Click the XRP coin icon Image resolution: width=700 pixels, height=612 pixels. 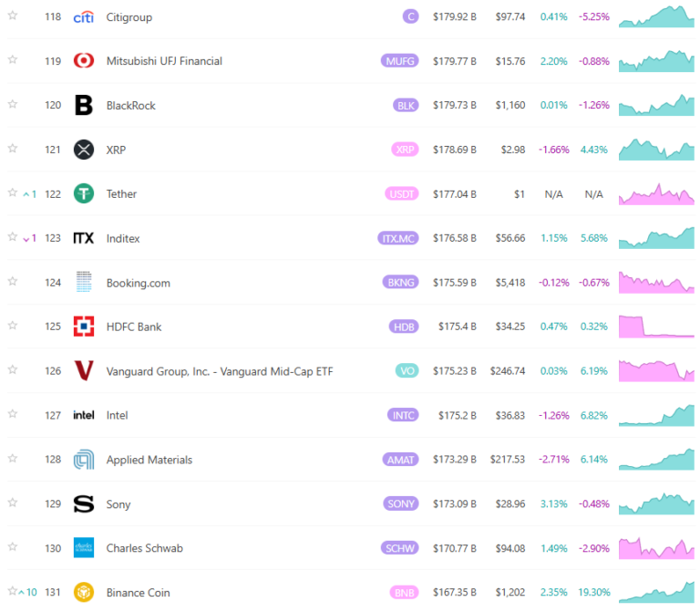coord(84,150)
